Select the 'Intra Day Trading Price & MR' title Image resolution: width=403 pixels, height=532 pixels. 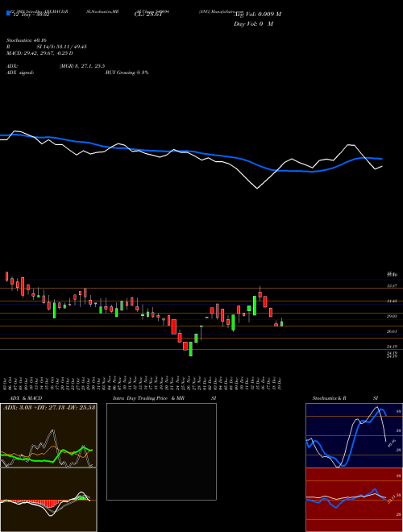148,398
